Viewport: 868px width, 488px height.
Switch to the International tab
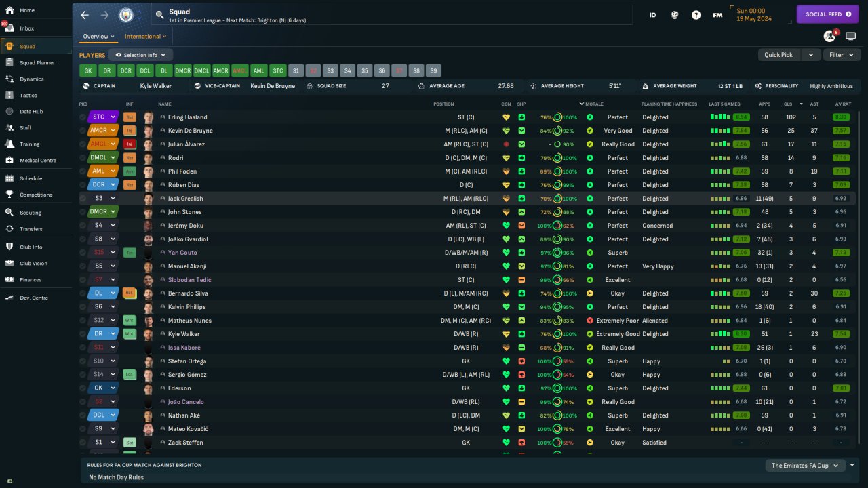145,37
